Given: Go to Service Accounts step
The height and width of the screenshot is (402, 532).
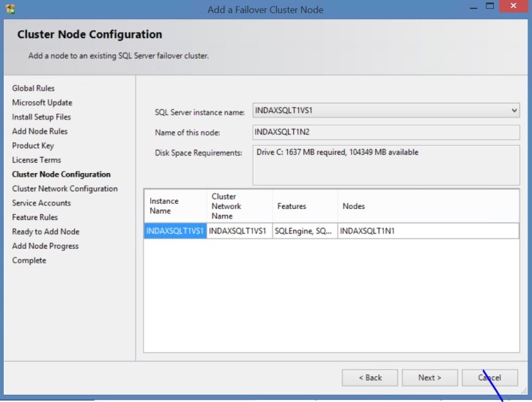Looking at the screenshot, I should (x=42, y=203).
